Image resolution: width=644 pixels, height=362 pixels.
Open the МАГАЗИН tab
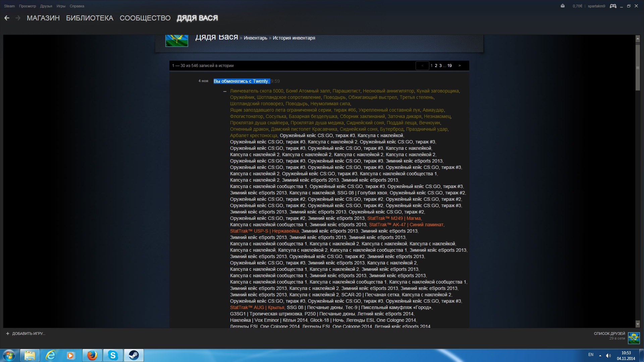pos(43,18)
